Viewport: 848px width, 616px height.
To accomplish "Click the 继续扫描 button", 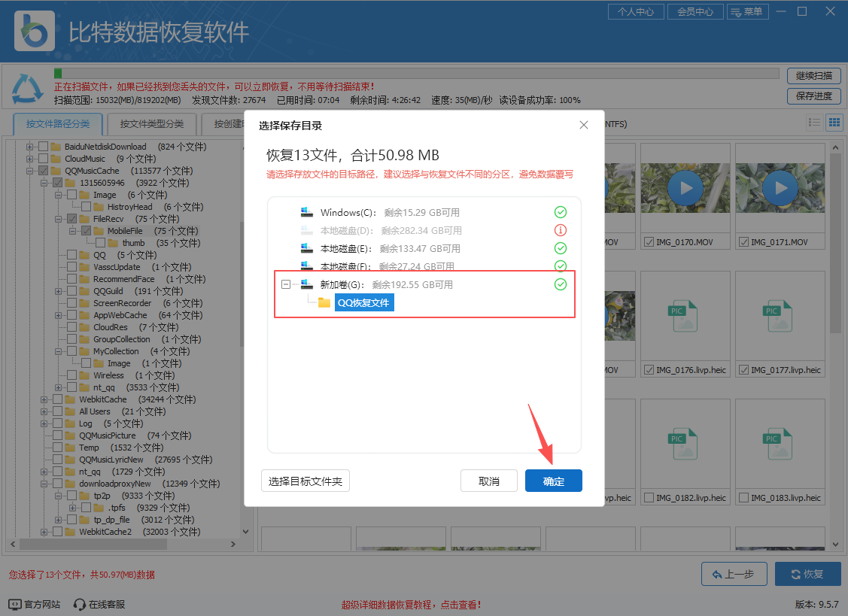I will (x=813, y=75).
